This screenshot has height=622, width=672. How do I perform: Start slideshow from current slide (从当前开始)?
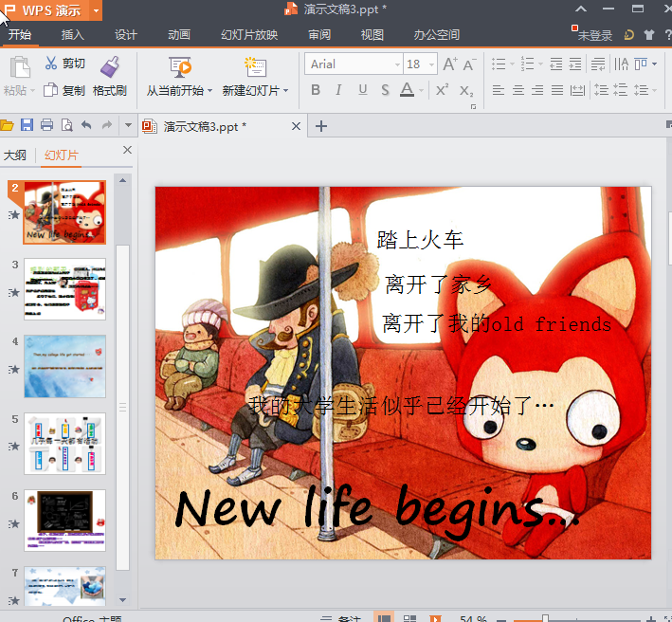180,67
